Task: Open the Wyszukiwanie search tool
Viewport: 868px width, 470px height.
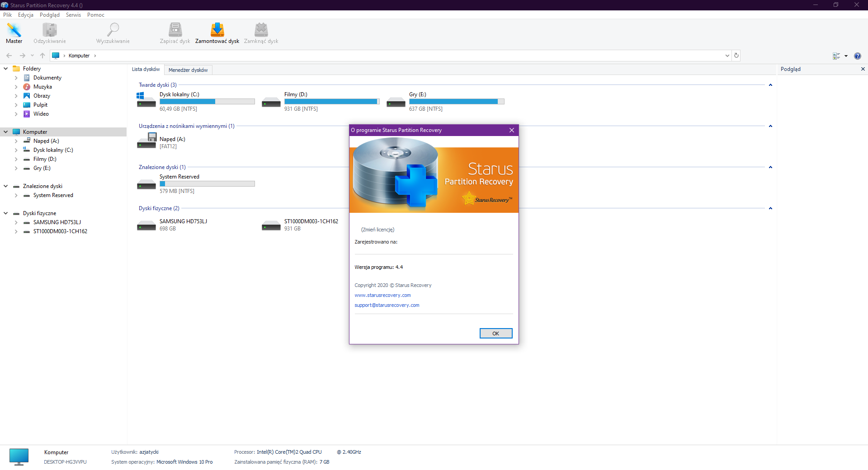Action: 113,33
